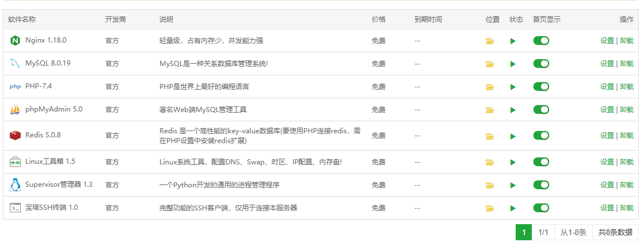
Task: Click the 宝塔SSH终端 green play status icon
Action: 513,208
